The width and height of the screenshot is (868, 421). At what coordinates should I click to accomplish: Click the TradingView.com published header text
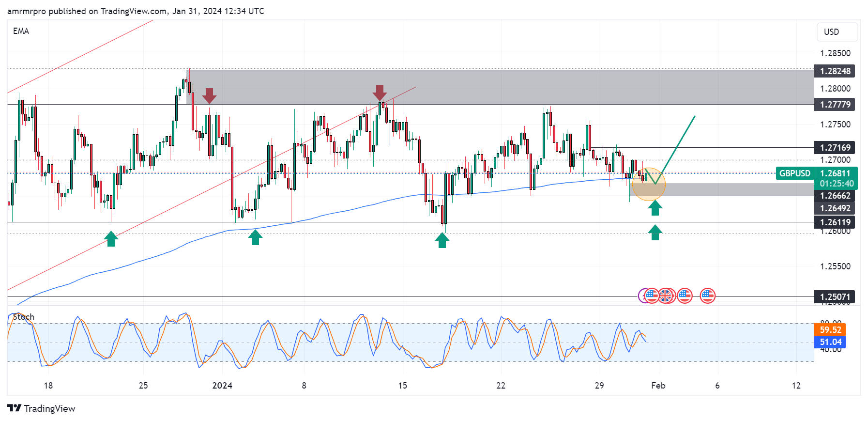tap(136, 11)
